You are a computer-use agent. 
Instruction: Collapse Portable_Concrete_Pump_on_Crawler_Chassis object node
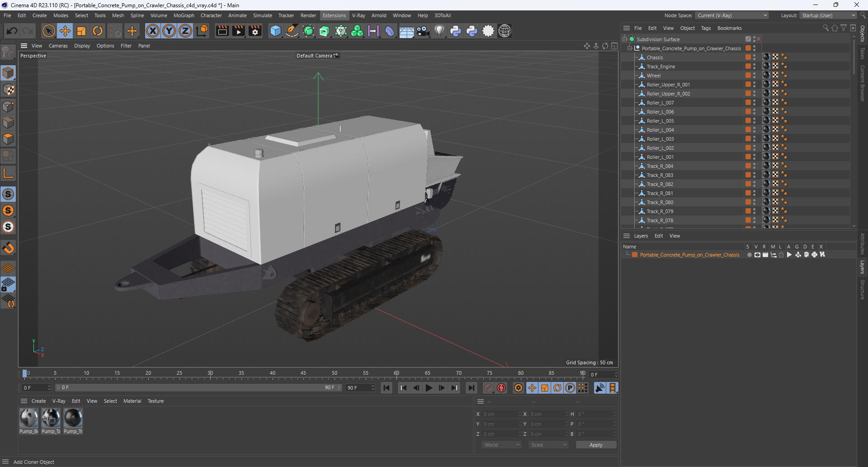(630, 48)
